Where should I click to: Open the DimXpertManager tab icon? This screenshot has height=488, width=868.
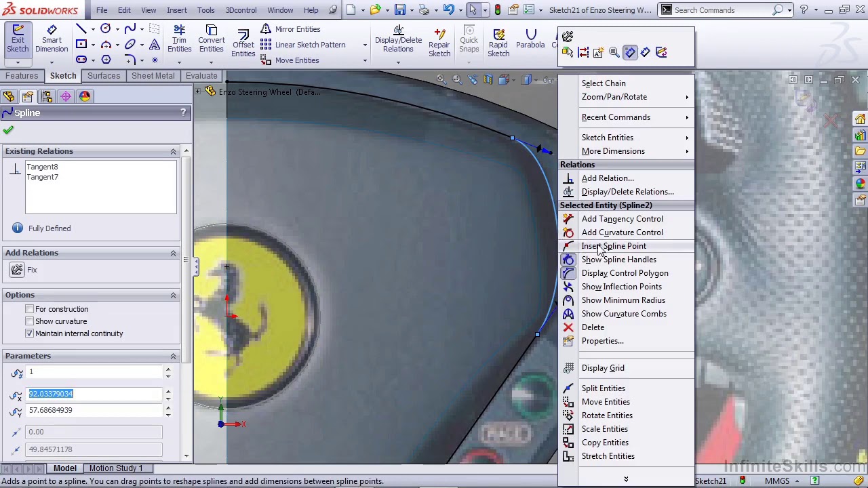[66, 96]
